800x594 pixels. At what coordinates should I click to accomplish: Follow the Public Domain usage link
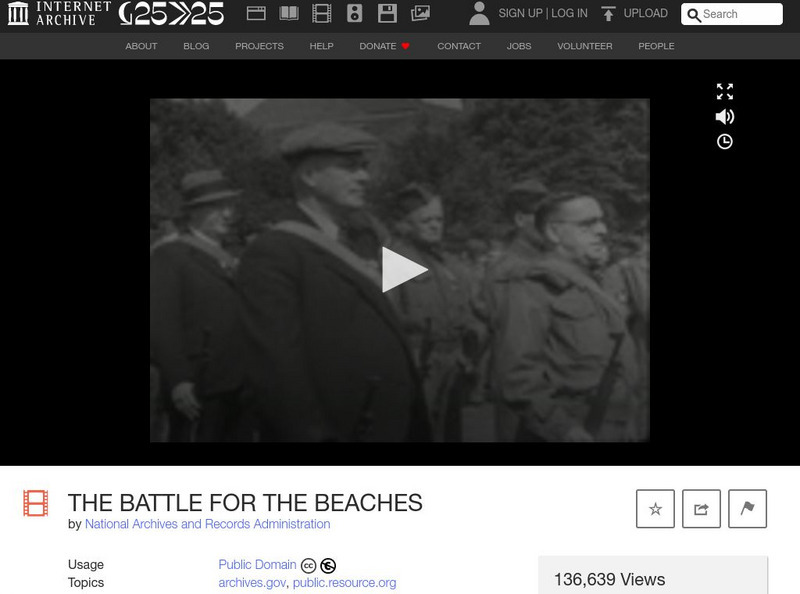pos(257,564)
